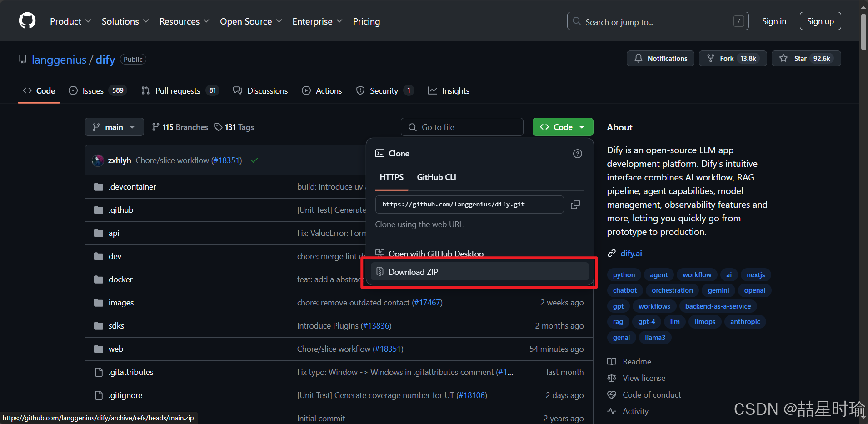
Task: Open commit link #18351 in header row
Action: (226, 160)
